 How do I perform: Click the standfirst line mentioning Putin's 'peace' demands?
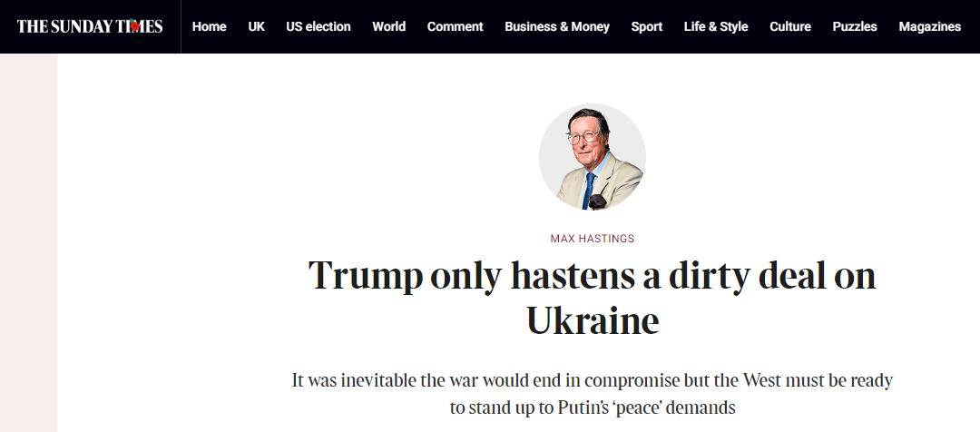coord(592,407)
